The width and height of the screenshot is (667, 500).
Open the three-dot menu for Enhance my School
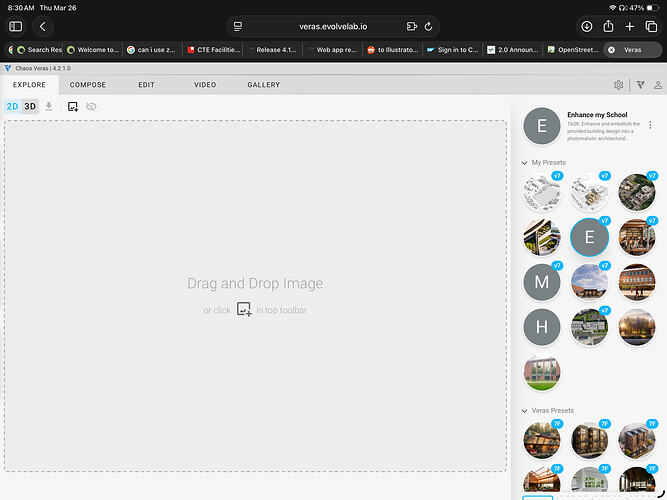[x=650, y=125]
